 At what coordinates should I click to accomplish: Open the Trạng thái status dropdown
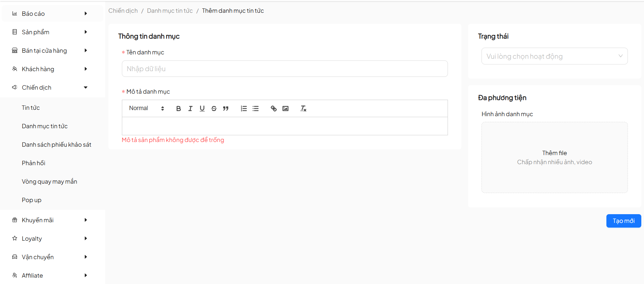(x=554, y=56)
